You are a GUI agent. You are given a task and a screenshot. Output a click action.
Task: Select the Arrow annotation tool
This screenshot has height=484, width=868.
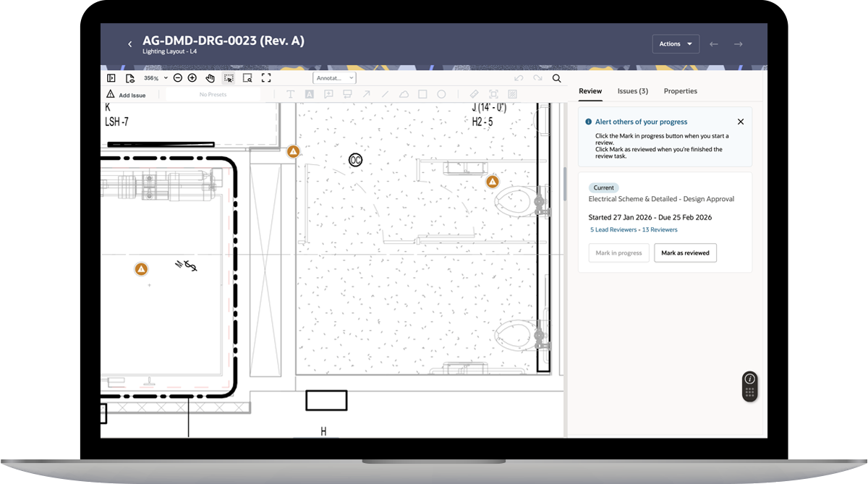tap(367, 93)
